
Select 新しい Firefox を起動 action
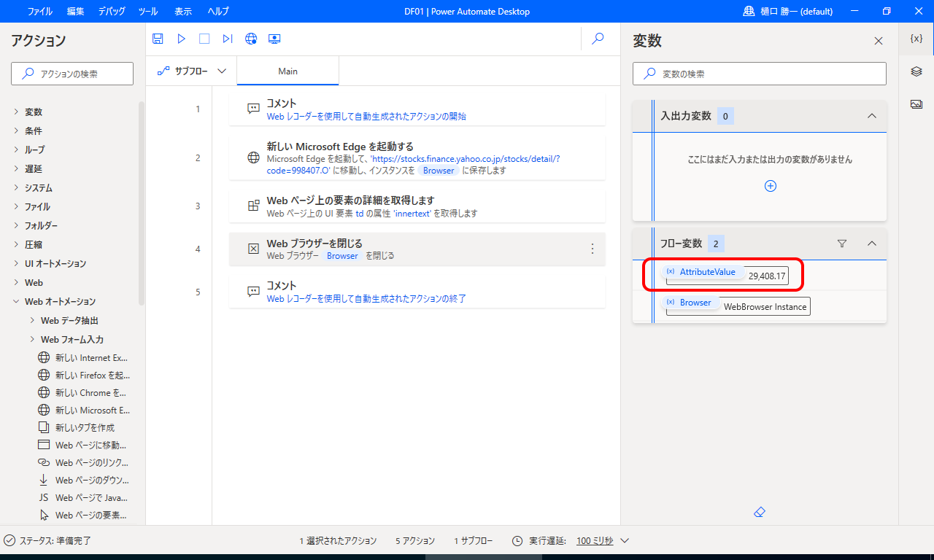pos(84,375)
